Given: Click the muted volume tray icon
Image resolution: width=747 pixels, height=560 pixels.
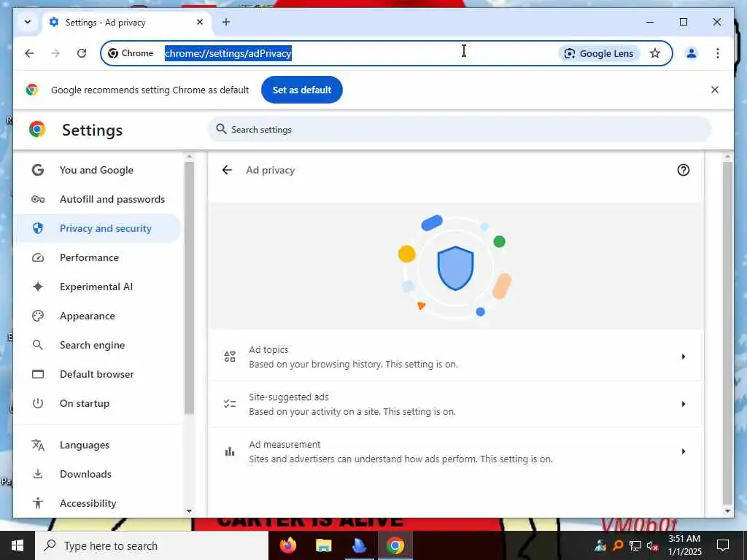Looking at the screenshot, I should click(x=652, y=545).
